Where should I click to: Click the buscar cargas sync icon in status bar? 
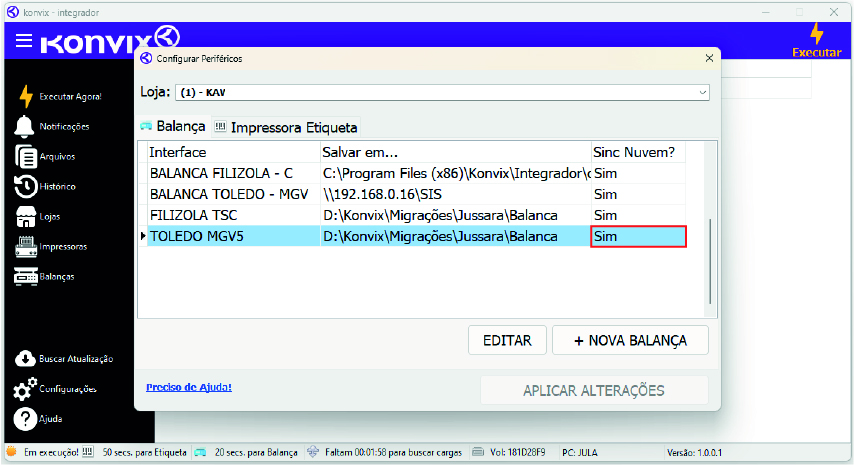313,452
